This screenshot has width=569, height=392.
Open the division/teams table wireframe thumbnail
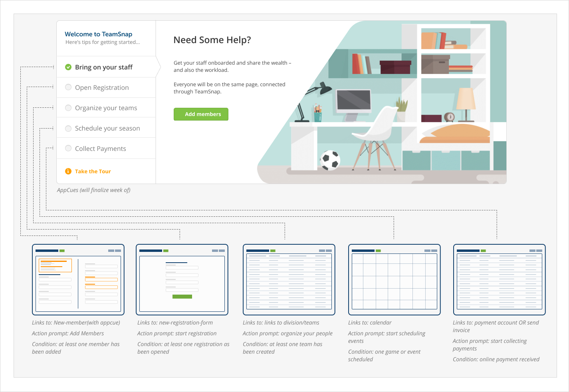(x=289, y=279)
